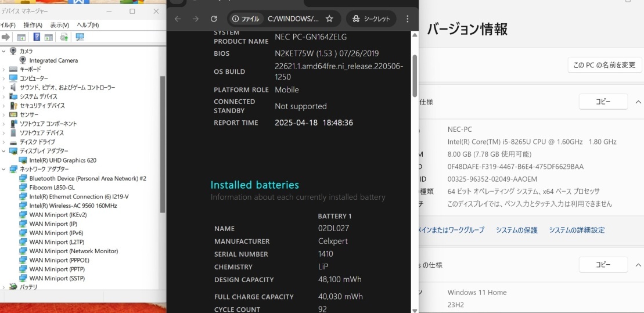
Task: Collapse the カメラ category
Action: click(x=3, y=51)
